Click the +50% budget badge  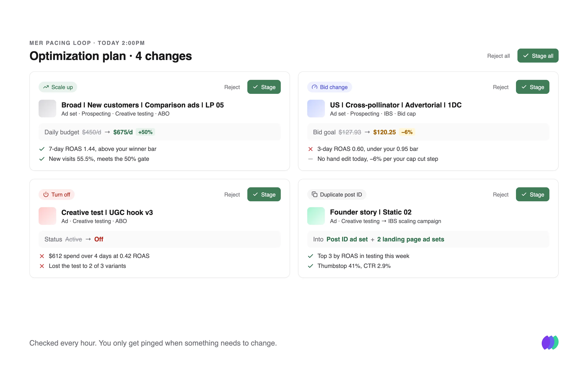coord(145,132)
